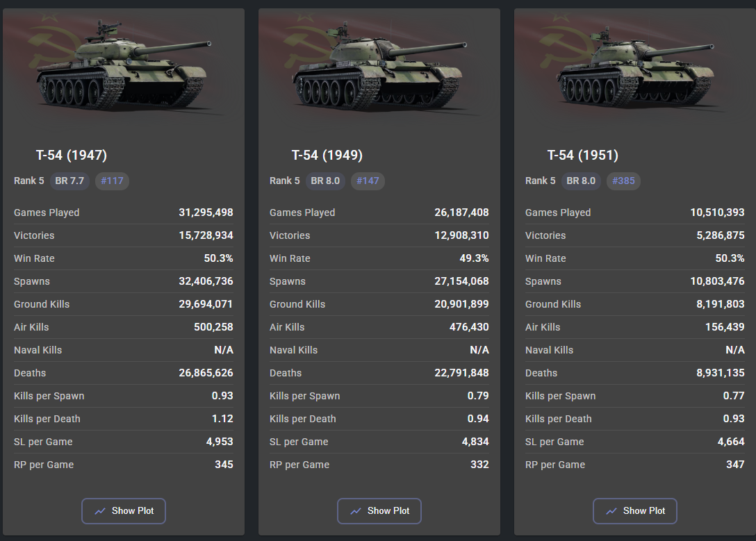The height and width of the screenshot is (541, 756).
Task: Click the chart icon on T-54 (1947) card
Action: tap(100, 510)
